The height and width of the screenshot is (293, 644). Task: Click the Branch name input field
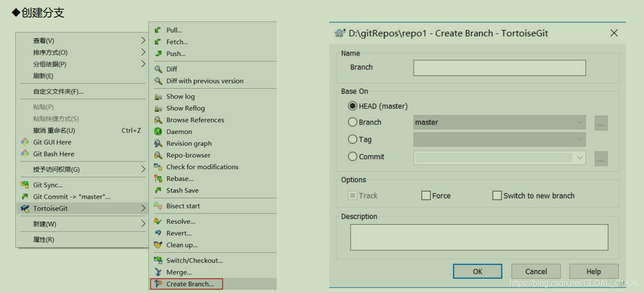point(499,68)
